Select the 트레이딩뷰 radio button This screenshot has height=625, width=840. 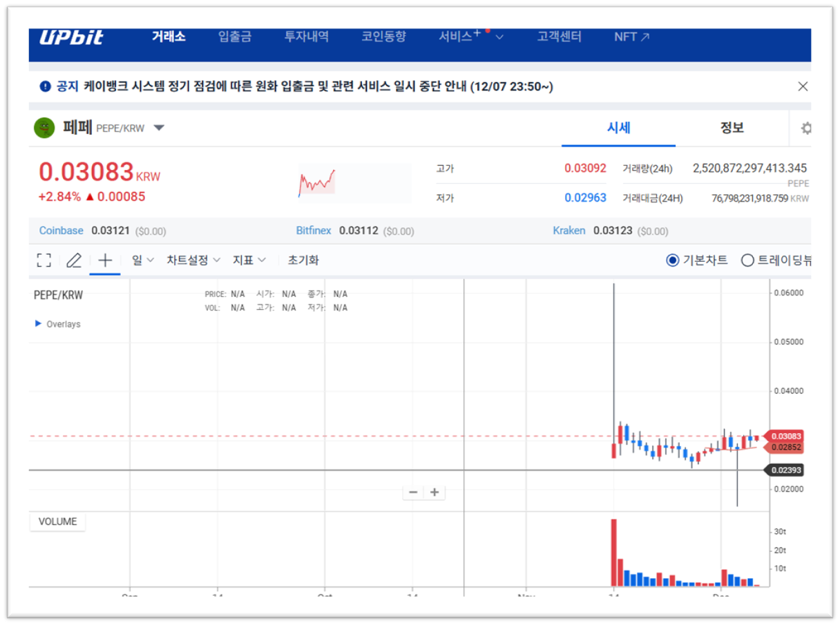[x=747, y=260]
